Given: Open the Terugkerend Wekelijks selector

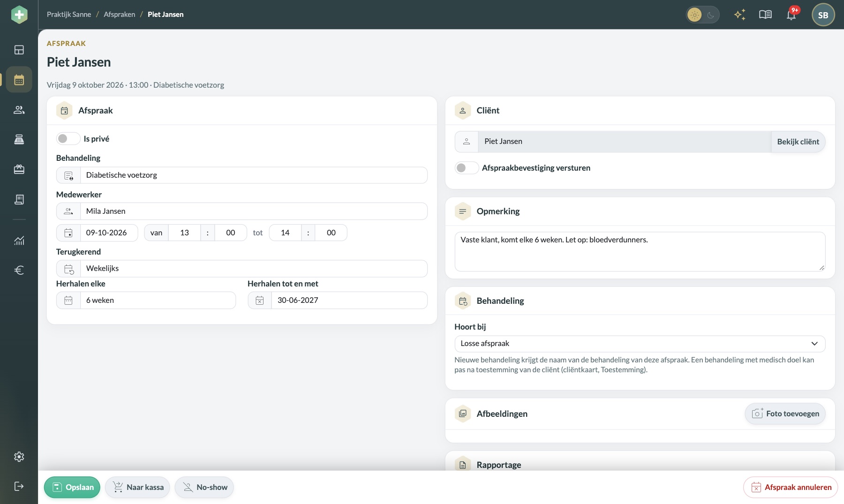Looking at the screenshot, I should coord(242,269).
